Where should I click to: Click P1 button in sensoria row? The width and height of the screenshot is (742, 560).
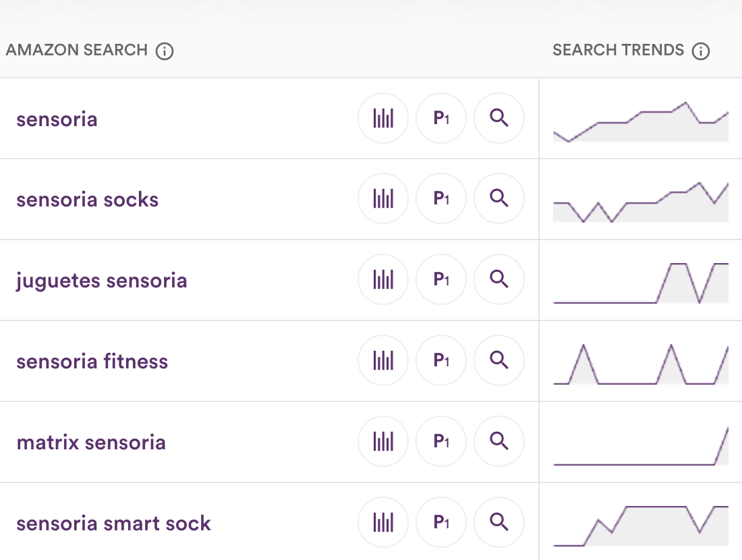pyautogui.click(x=441, y=118)
